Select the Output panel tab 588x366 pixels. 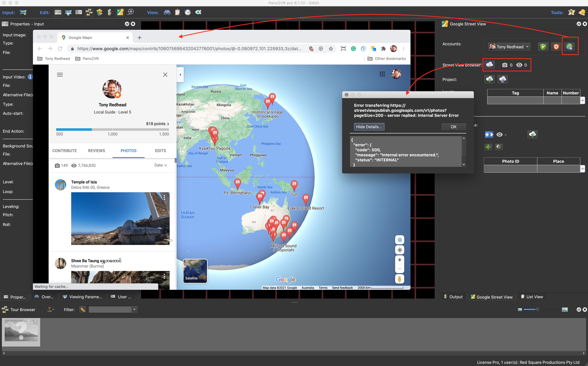pos(453,297)
